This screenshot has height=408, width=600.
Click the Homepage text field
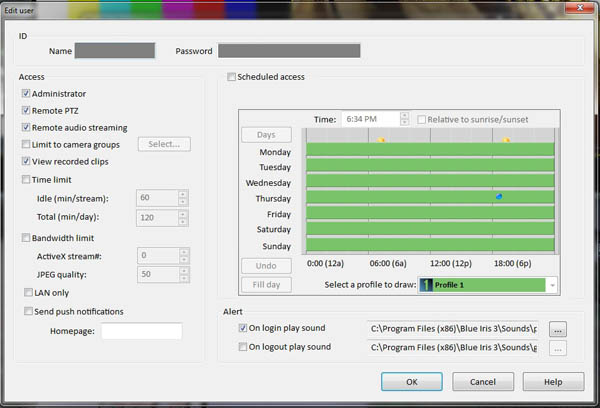click(142, 331)
